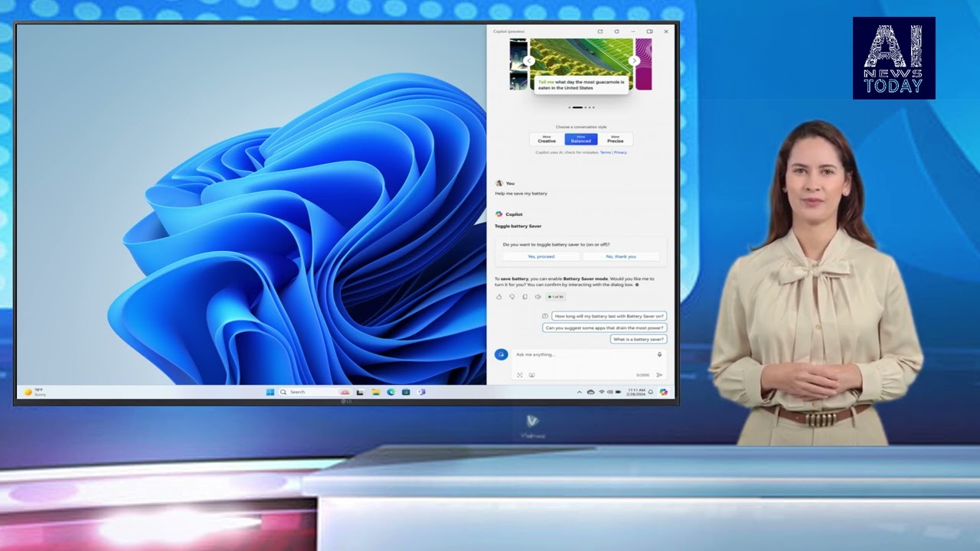Image resolution: width=980 pixels, height=551 pixels.
Task: Click the battery tray icon
Action: (618, 392)
